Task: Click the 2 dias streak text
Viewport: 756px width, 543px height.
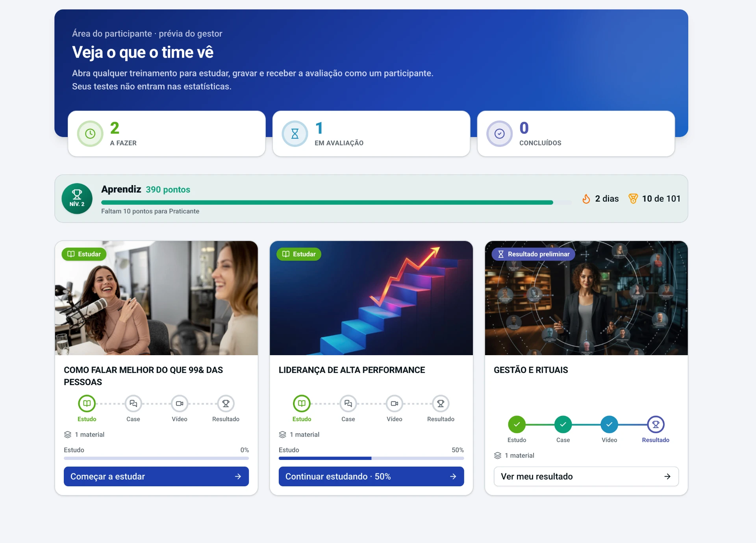Action: (607, 199)
